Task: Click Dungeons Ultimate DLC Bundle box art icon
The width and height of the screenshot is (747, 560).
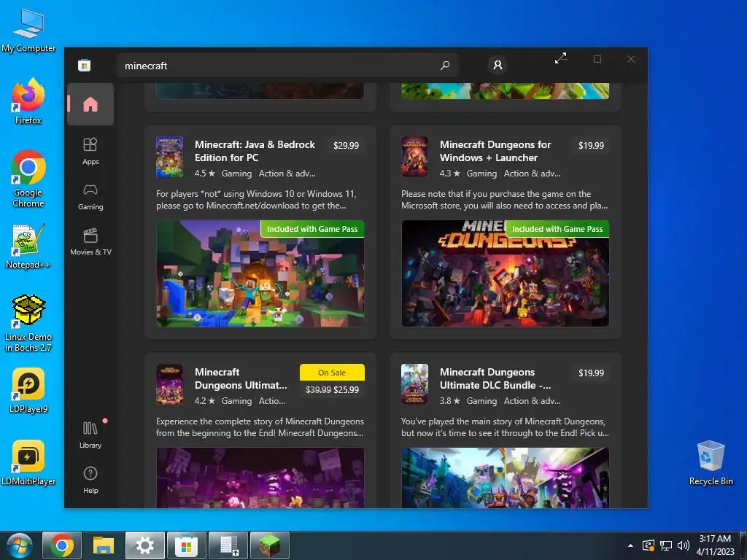Action: click(414, 384)
